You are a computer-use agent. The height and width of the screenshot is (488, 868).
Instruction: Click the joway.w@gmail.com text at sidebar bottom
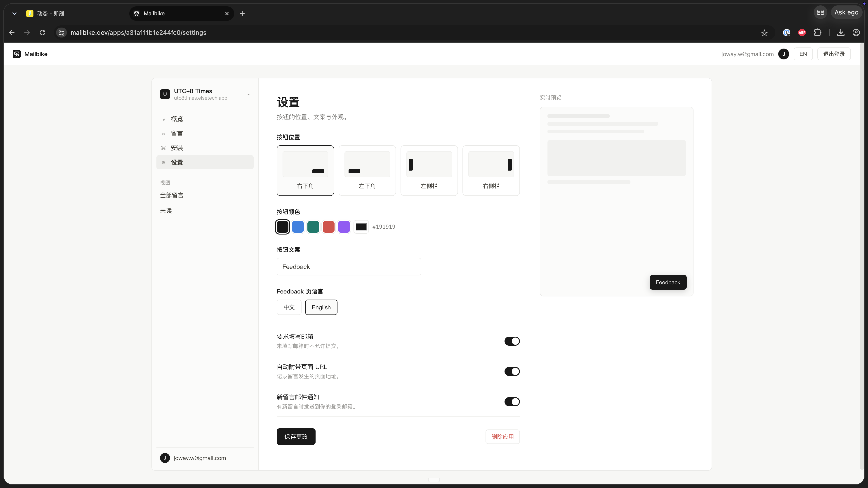point(200,458)
